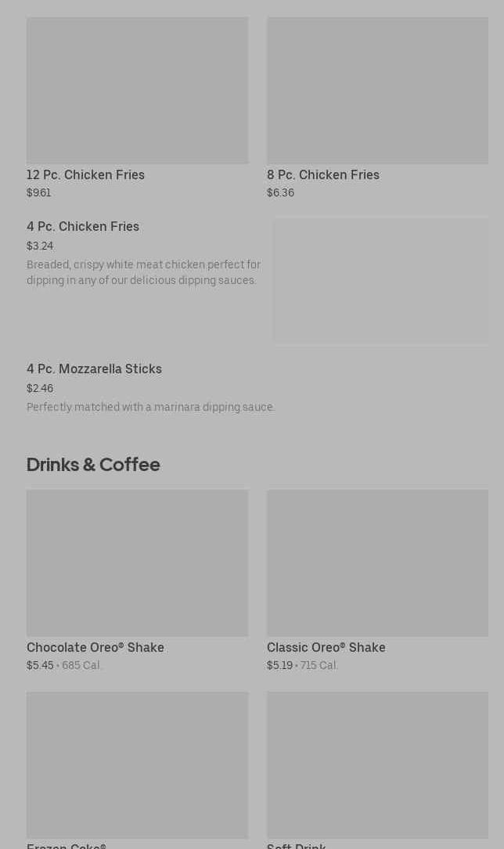Open the Chocolate Oreo Shake image
Screen dimensions: 504x849
[x=137, y=563]
